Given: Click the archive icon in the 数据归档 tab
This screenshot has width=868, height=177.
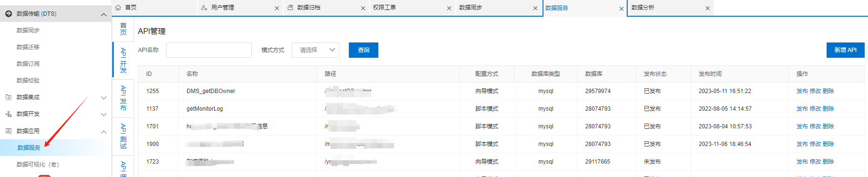Looking at the screenshot, I should point(290,8).
